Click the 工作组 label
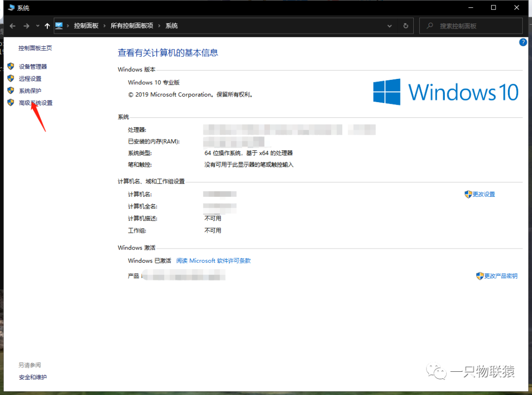Viewport: 532px width, 395px height. [x=137, y=231]
